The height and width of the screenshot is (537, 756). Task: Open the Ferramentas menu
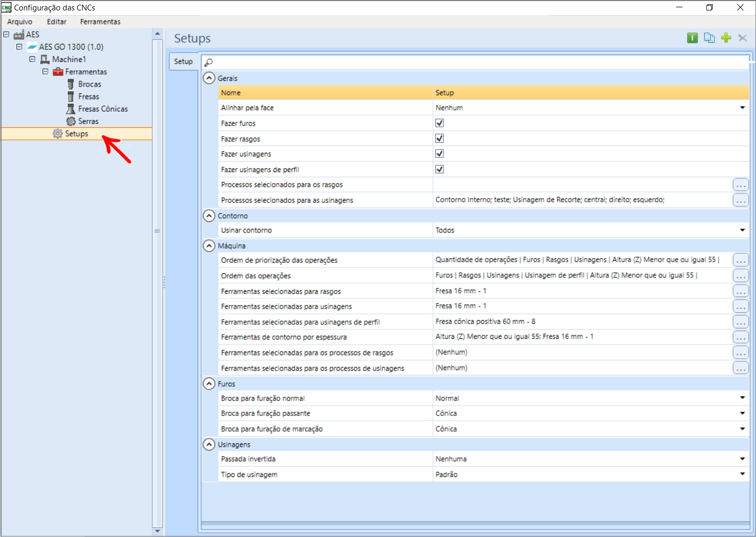tap(100, 21)
